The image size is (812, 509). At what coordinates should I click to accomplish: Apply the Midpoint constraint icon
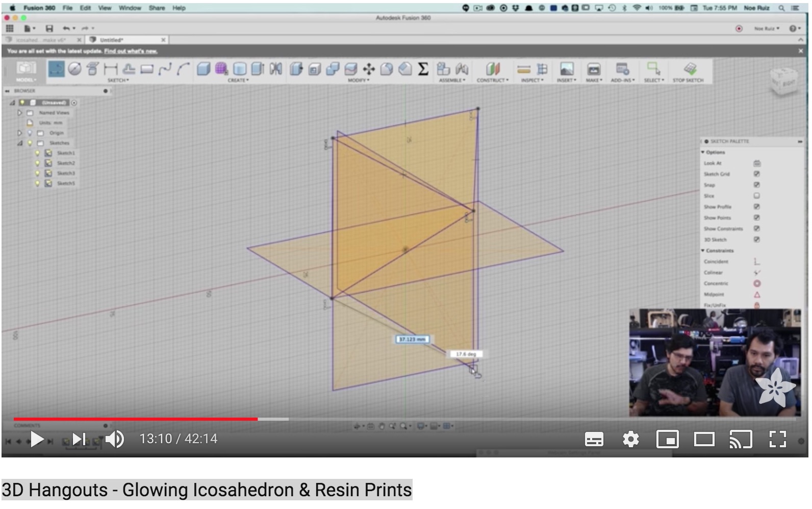757,295
